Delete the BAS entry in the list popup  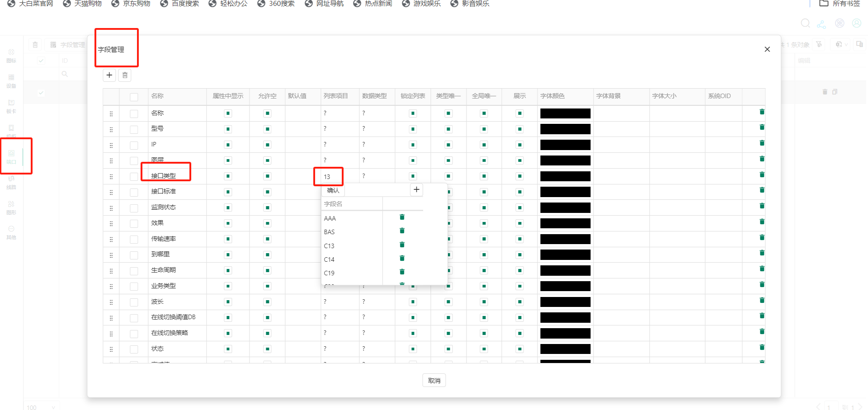click(x=402, y=231)
